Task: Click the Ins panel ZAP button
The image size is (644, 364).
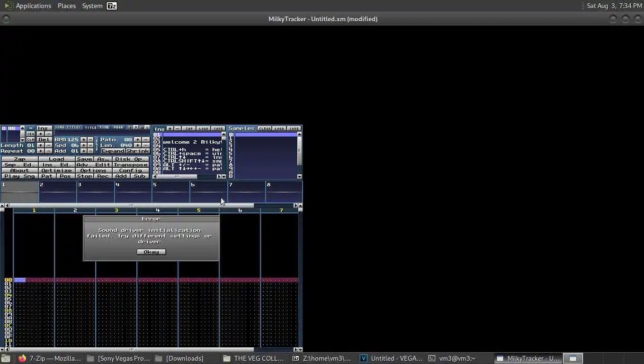Action: pos(189,128)
